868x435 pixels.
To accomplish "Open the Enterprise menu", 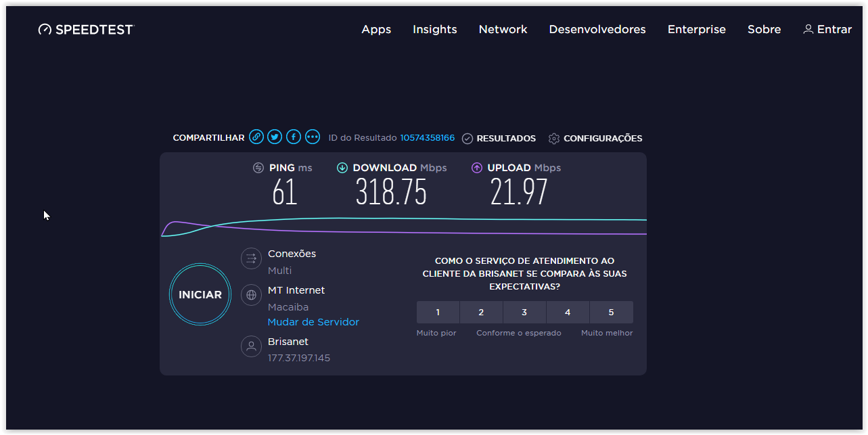I will tap(697, 29).
